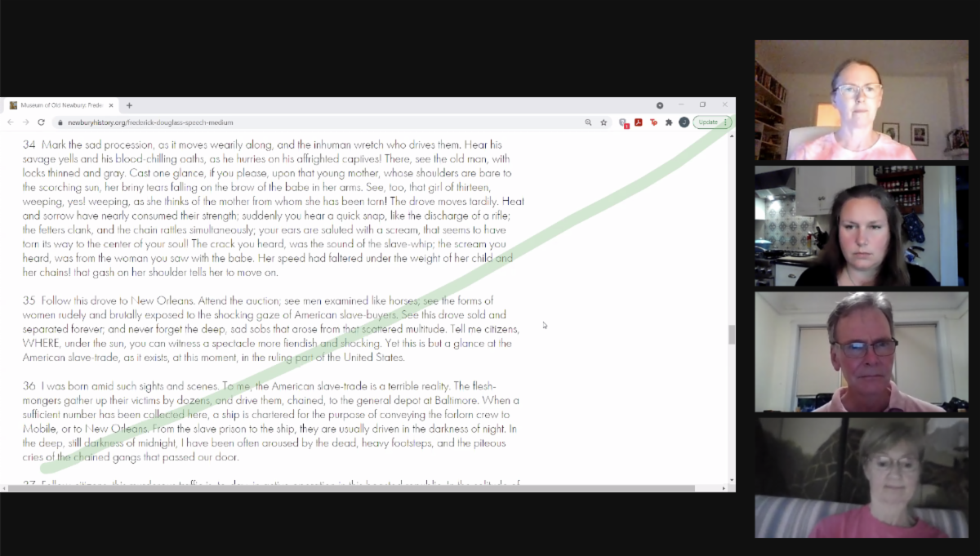Open a new tab with plus button
Image resolution: width=980 pixels, height=556 pixels.
pyautogui.click(x=129, y=105)
